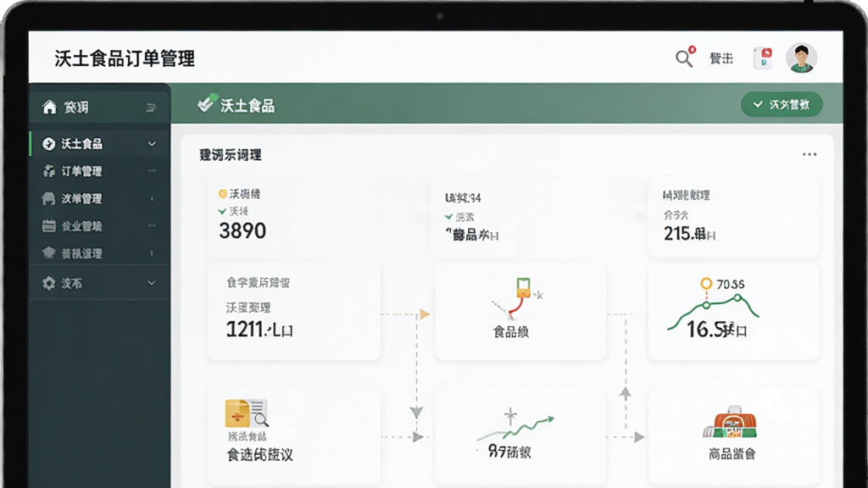
Task: Open the folder with magnifier icon
Action: pos(247,413)
